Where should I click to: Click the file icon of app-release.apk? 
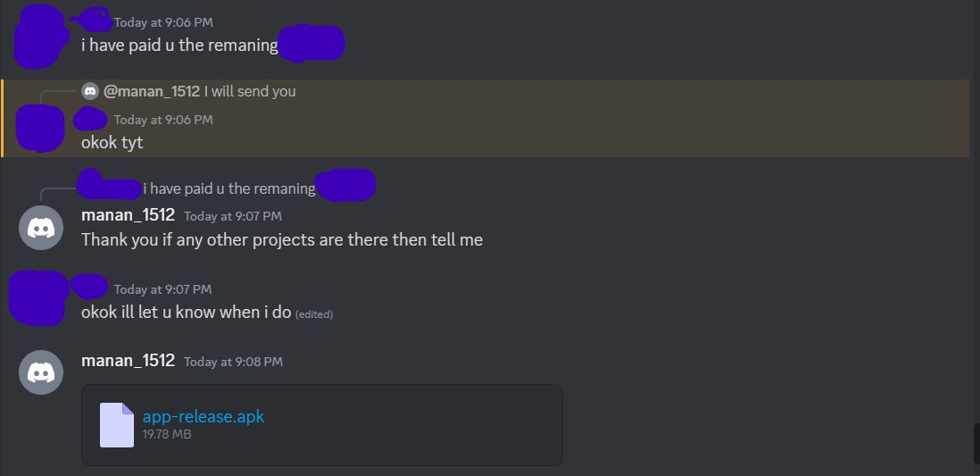117,425
